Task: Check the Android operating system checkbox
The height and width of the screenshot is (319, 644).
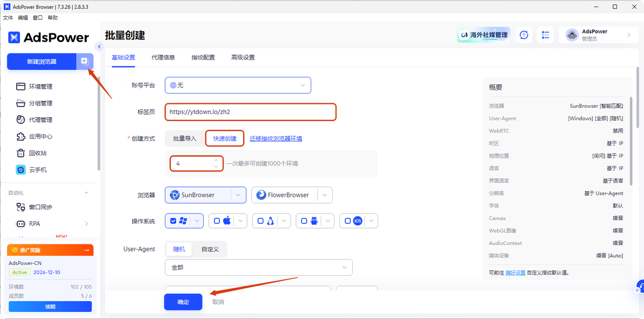Action: 304,221
